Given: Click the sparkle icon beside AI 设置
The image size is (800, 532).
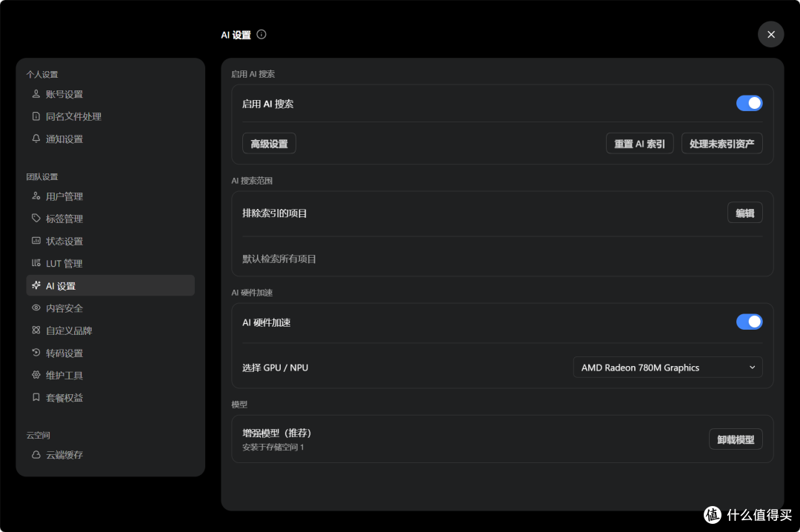Looking at the screenshot, I should 36,285.
